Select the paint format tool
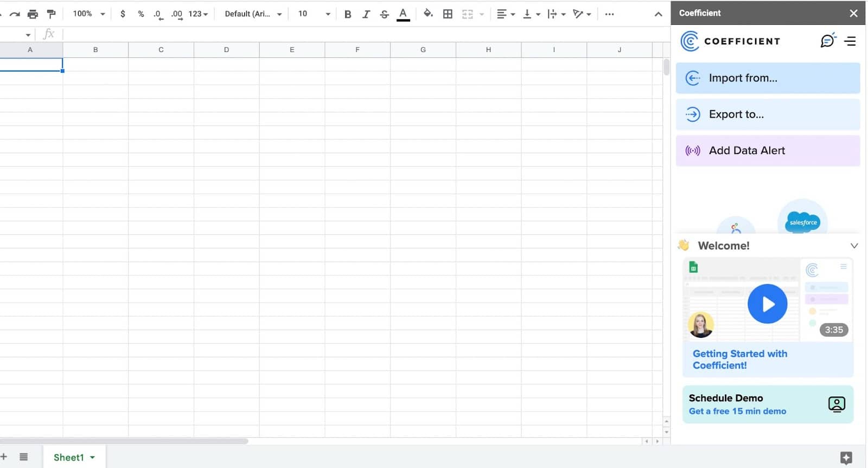 point(52,14)
